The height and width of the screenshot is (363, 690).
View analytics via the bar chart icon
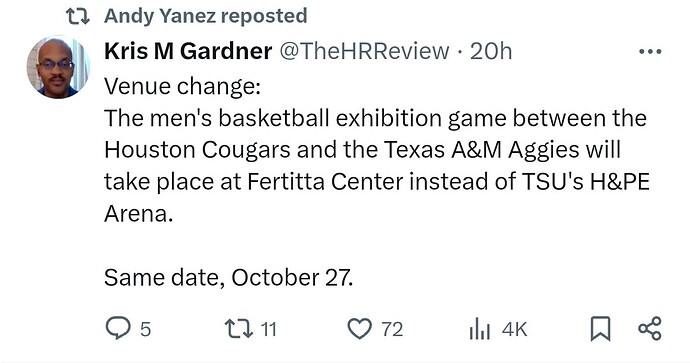[x=479, y=329]
